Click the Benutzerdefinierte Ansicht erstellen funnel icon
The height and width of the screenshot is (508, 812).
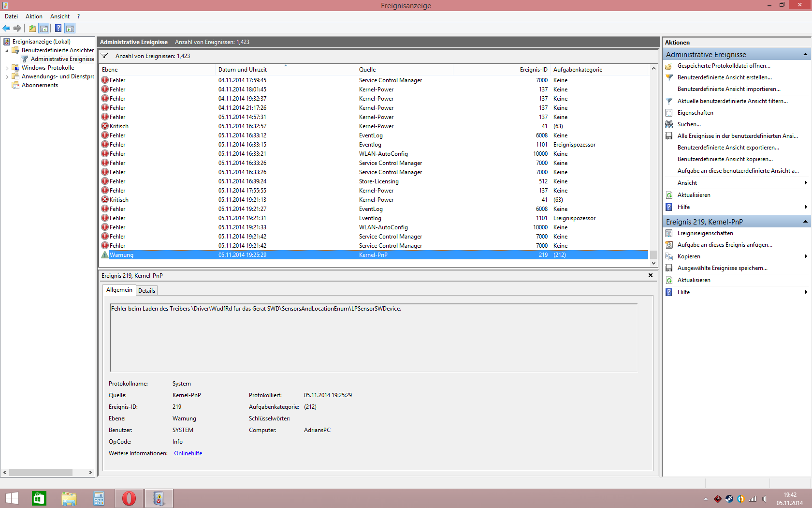669,77
